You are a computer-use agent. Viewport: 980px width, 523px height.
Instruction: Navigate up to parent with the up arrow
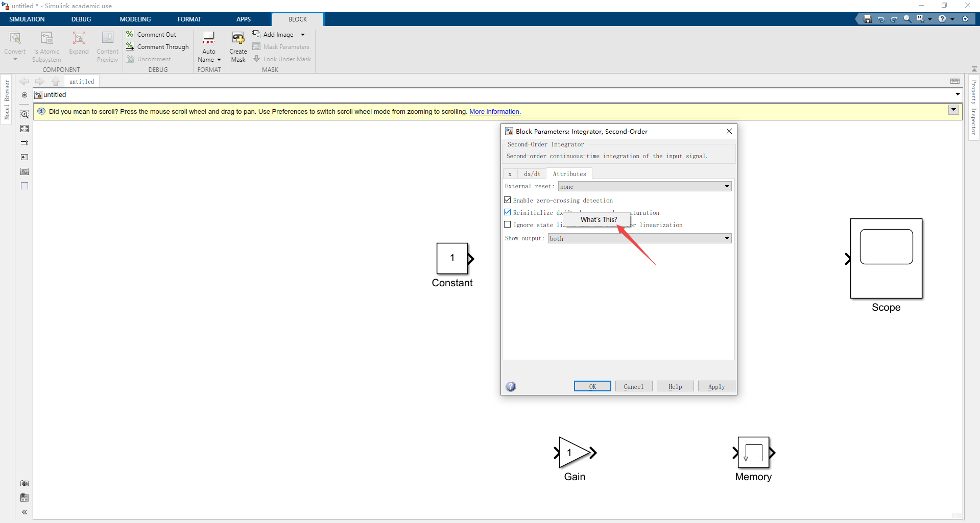56,81
